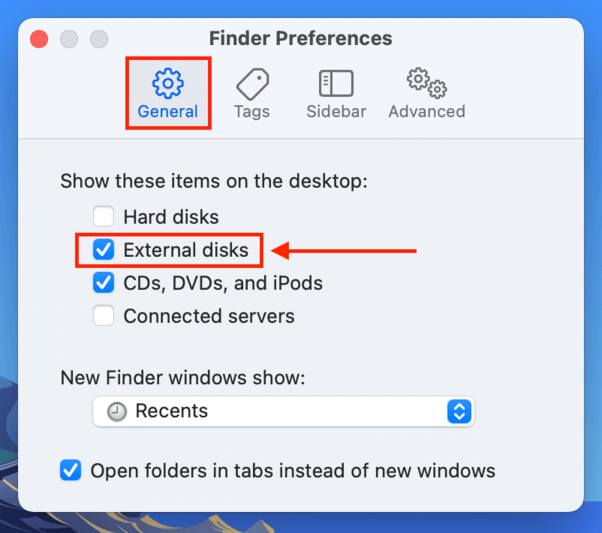
Task: Open the Sidebar panel icon
Action: click(x=336, y=83)
